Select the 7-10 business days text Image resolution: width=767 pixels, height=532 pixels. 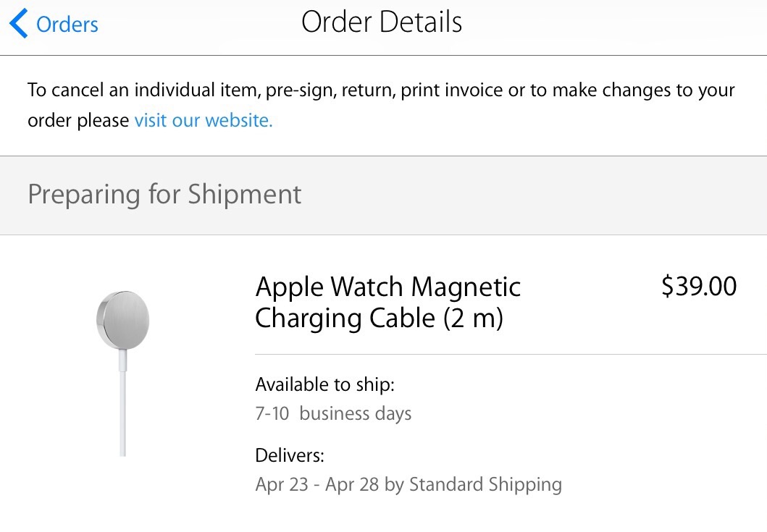[x=333, y=414]
